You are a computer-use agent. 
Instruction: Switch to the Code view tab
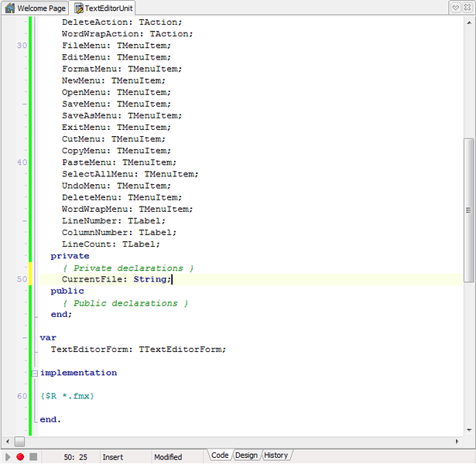(x=220, y=455)
